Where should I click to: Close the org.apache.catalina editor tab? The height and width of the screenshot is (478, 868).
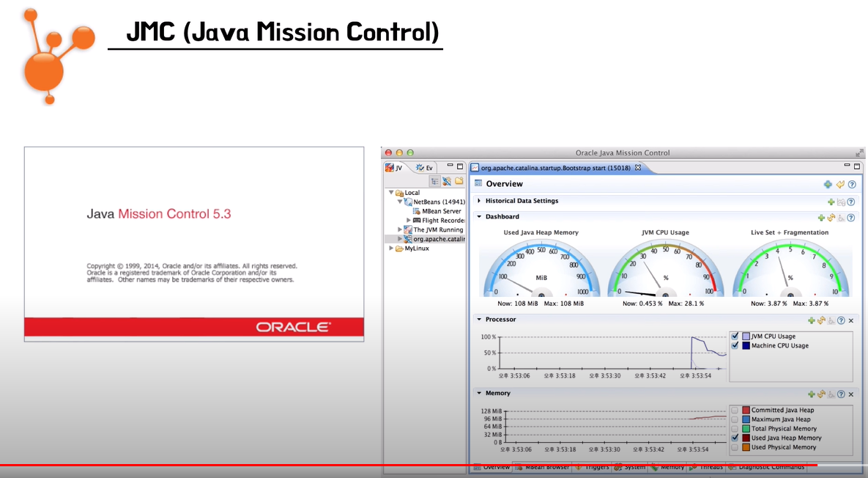[x=638, y=167]
